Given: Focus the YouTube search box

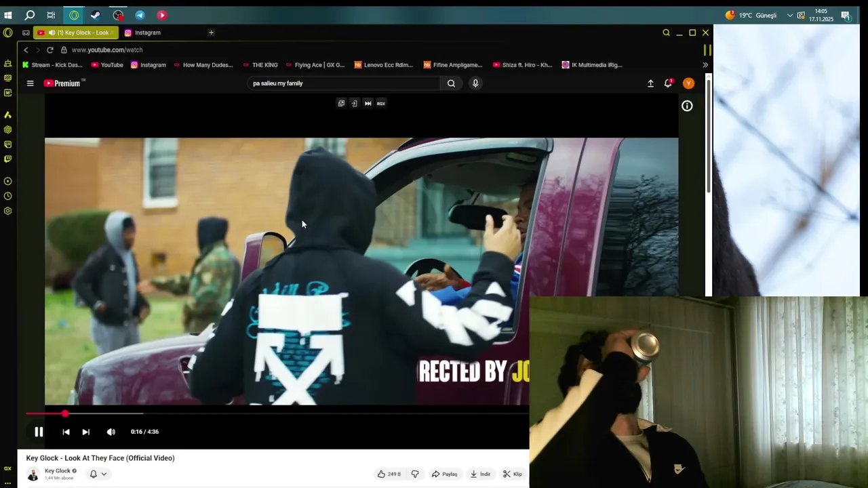Looking at the screenshot, I should click(344, 83).
